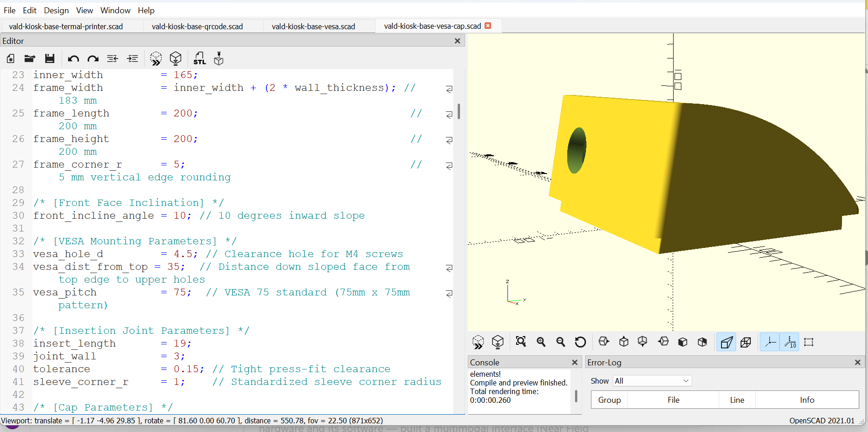Click the Console vertical scrollbar handle
The width and height of the screenshot is (868, 432).
(x=576, y=396)
